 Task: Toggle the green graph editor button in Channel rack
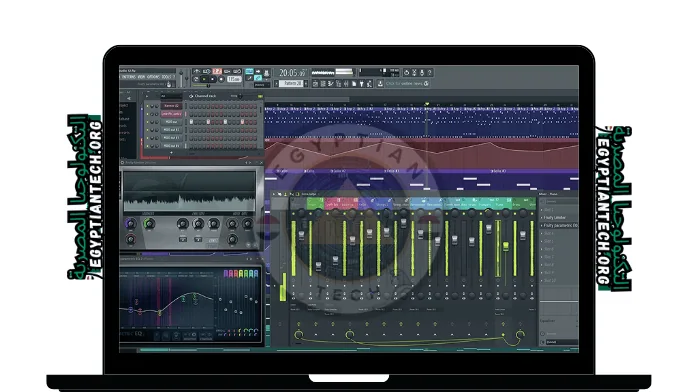coord(260,97)
